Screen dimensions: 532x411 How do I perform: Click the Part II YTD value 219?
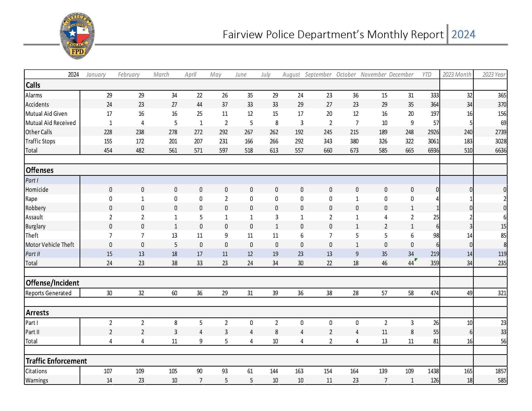click(x=435, y=254)
